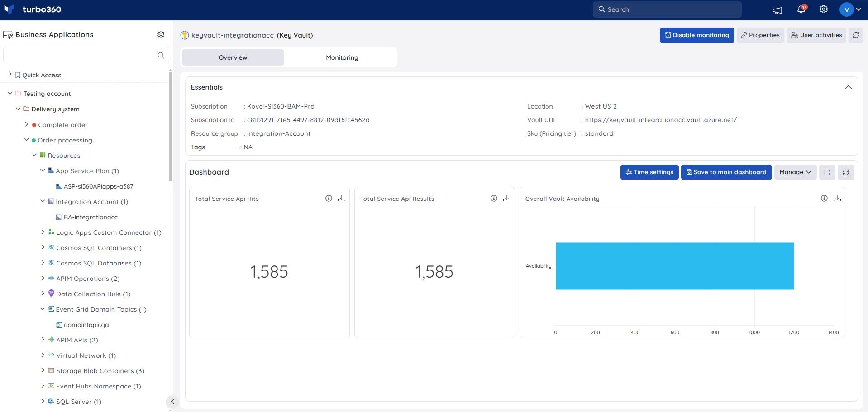Click Data Collection Rule (1) item
868x412 pixels.
(x=93, y=294)
